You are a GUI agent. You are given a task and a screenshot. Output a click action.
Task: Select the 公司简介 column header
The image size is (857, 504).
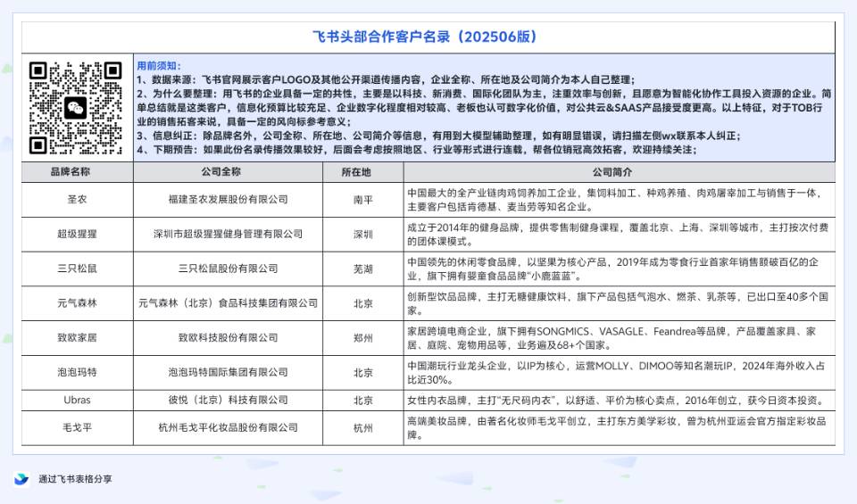(x=620, y=172)
